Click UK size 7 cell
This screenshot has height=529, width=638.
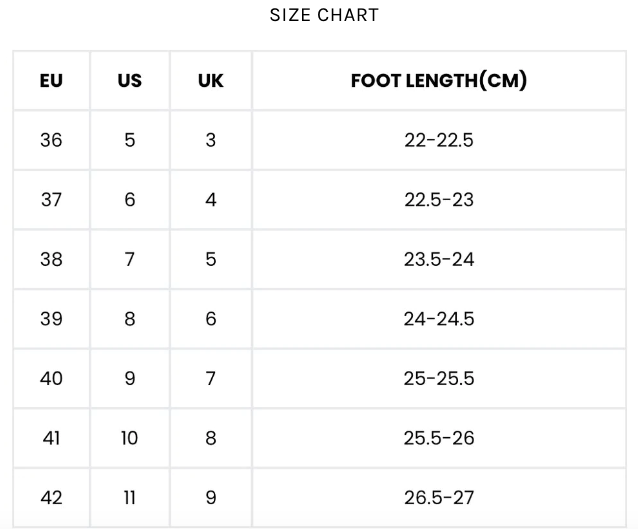pos(210,378)
